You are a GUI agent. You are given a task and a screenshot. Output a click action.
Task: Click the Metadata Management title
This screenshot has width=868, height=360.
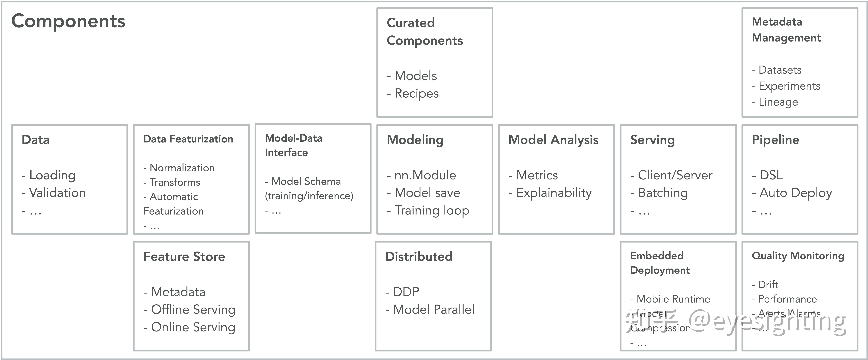(x=786, y=30)
